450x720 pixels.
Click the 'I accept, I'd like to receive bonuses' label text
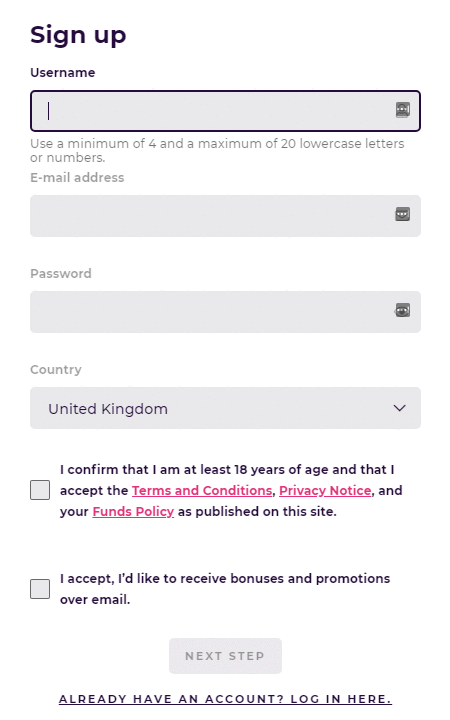click(225, 589)
